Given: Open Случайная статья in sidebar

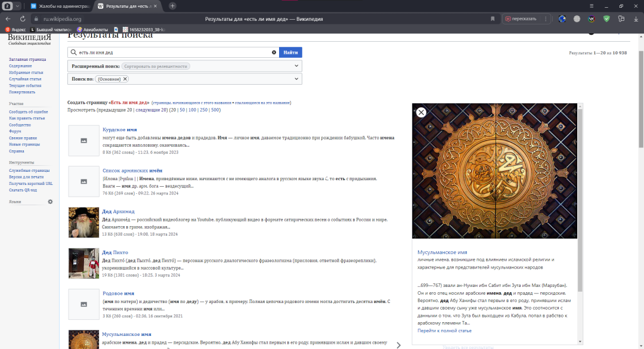Looking at the screenshot, I should (x=25, y=79).
